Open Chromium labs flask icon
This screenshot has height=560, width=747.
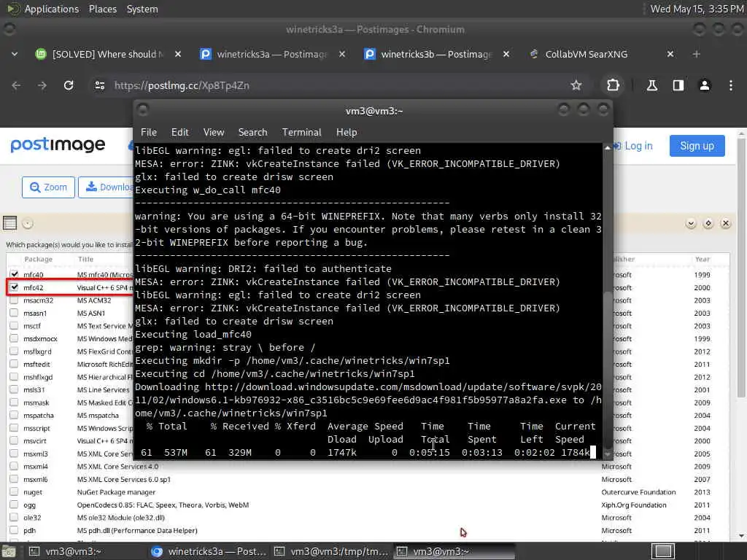(x=651, y=85)
